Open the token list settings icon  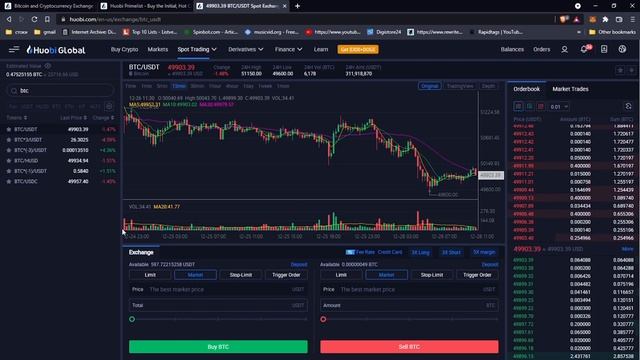pyautogui.click(x=109, y=107)
